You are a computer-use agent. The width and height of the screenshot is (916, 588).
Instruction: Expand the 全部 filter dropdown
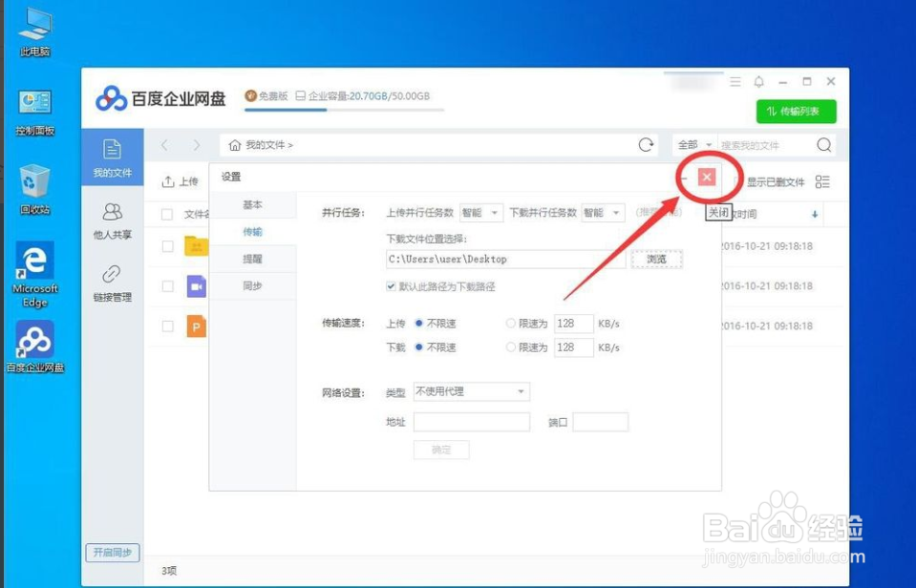tap(692, 144)
